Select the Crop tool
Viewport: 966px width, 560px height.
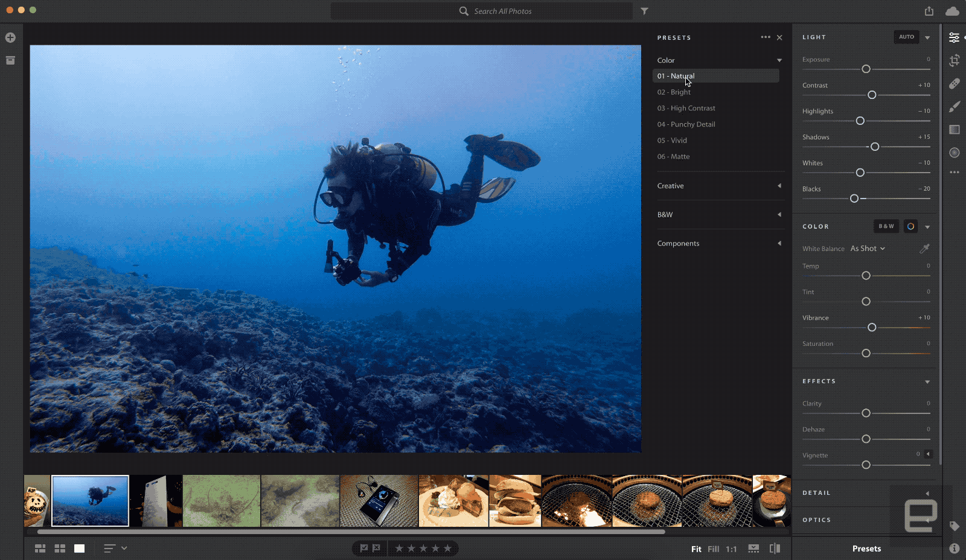click(x=955, y=60)
